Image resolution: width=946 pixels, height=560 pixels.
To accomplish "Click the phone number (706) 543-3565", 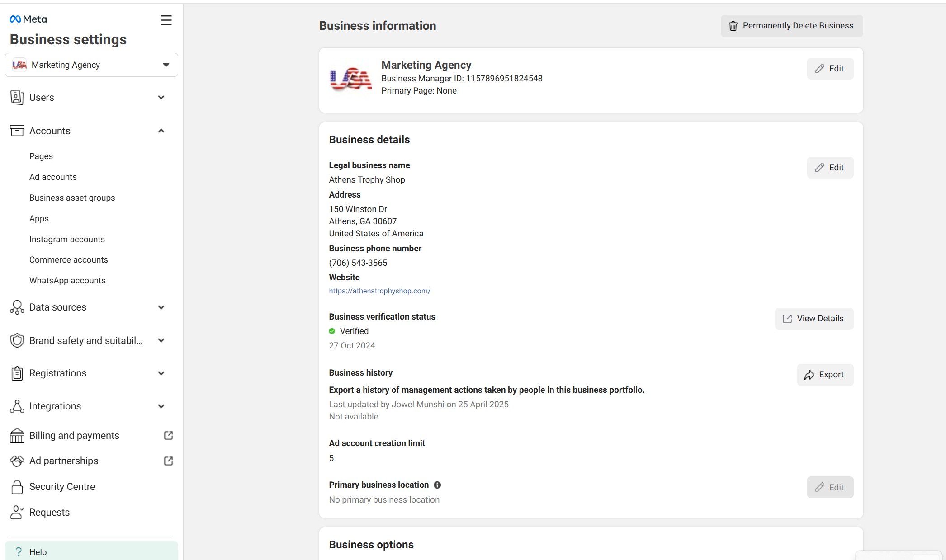I will coord(358,263).
